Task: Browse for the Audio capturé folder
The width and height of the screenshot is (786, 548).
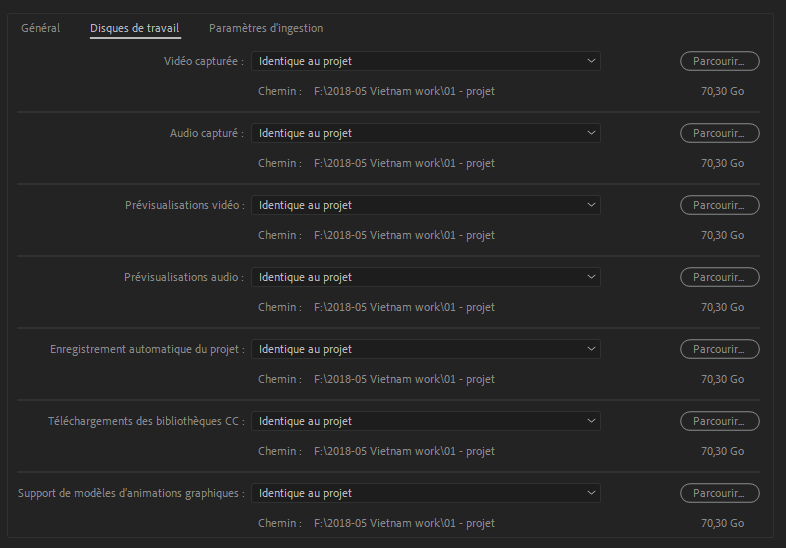Action: [x=719, y=133]
